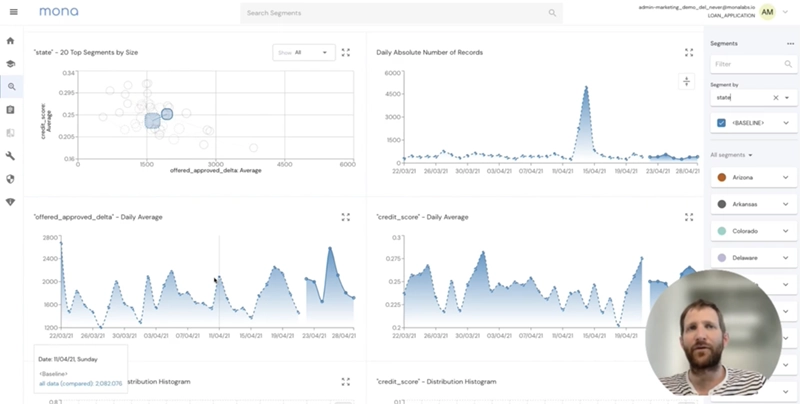This screenshot has width=800, height=404.
Task: Open the hamburger menu icon
Action: (14, 12)
